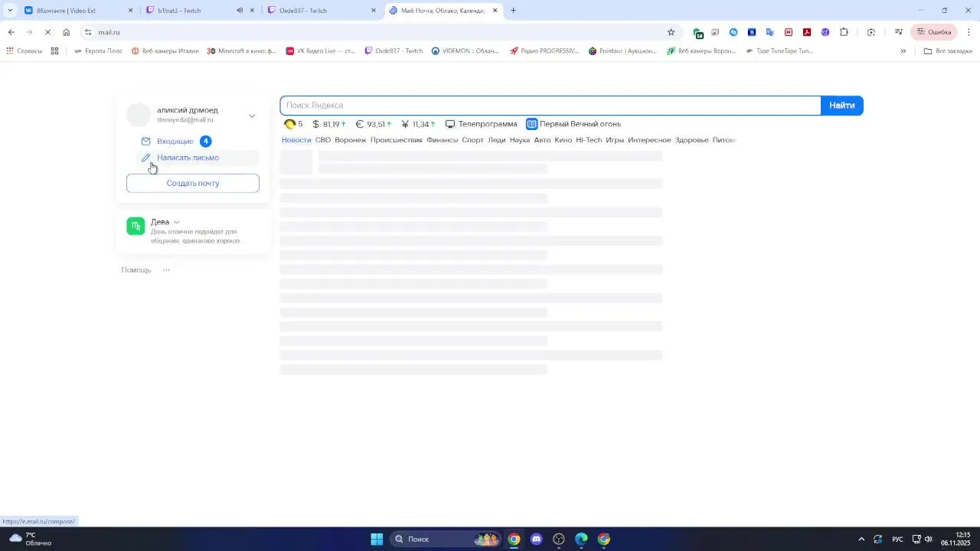Click the taskbar Поиск search box
The height and width of the screenshot is (551, 980).
tap(444, 539)
